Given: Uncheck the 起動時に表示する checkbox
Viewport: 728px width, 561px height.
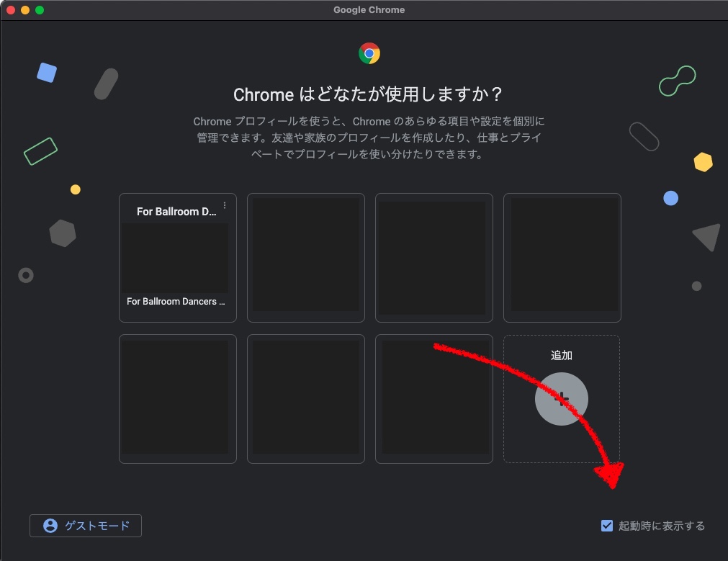Looking at the screenshot, I should tap(607, 526).
